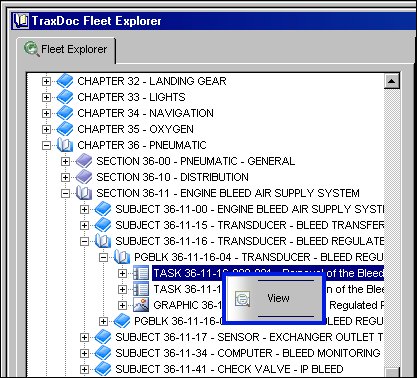Select CHAPTER 36 - PNEUMATIC
The image size is (417, 378).
coord(142,145)
